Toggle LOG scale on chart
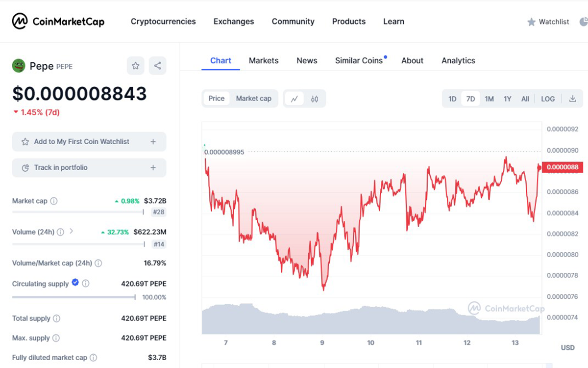 (548, 99)
